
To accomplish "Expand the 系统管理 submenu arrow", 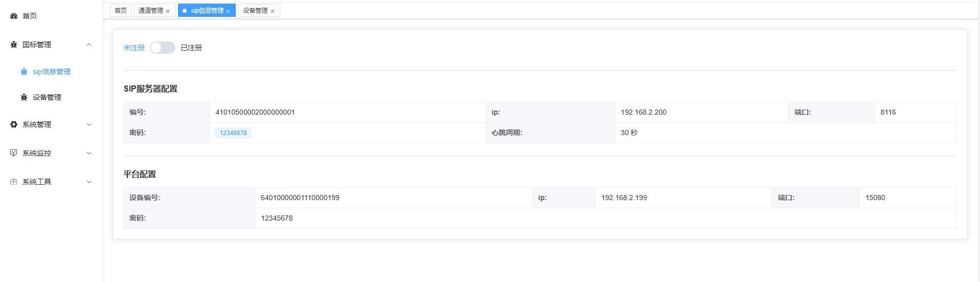I will point(89,124).
